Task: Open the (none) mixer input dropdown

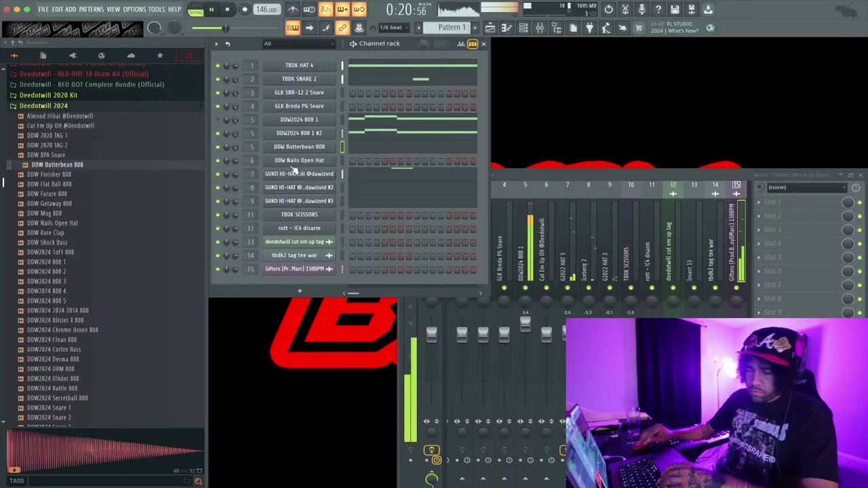Action: pos(806,188)
